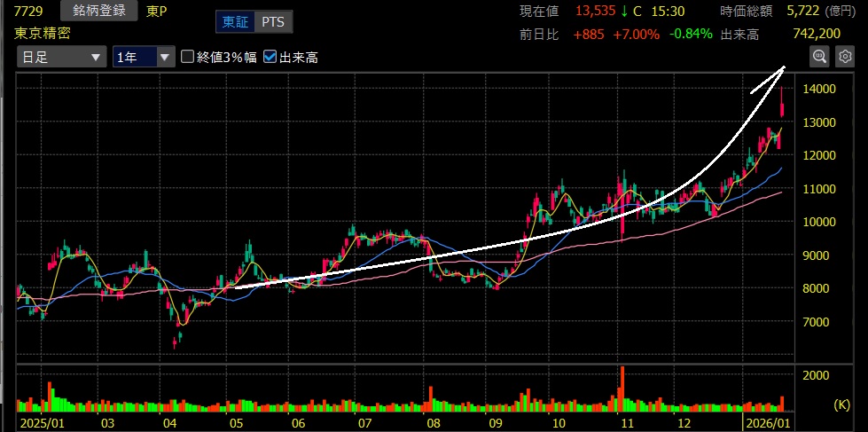868x432 pixels.
Task: Open chart settings gear icon
Action: [x=844, y=57]
